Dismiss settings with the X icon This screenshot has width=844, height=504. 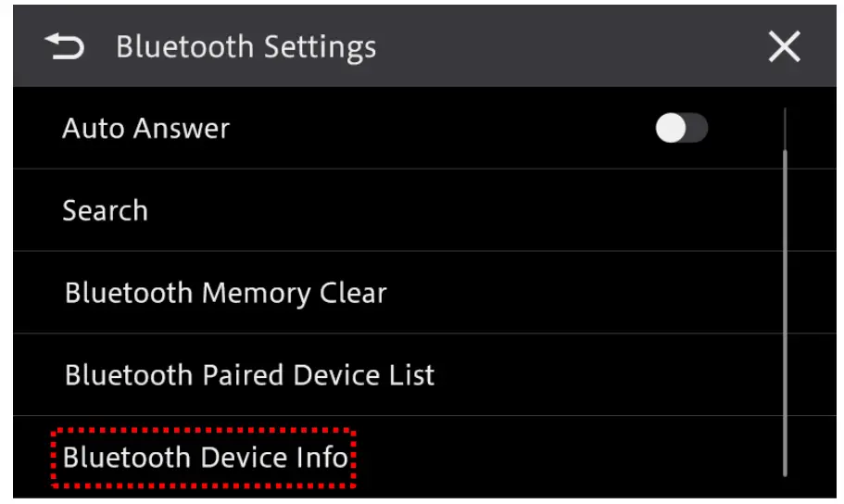coord(784,48)
